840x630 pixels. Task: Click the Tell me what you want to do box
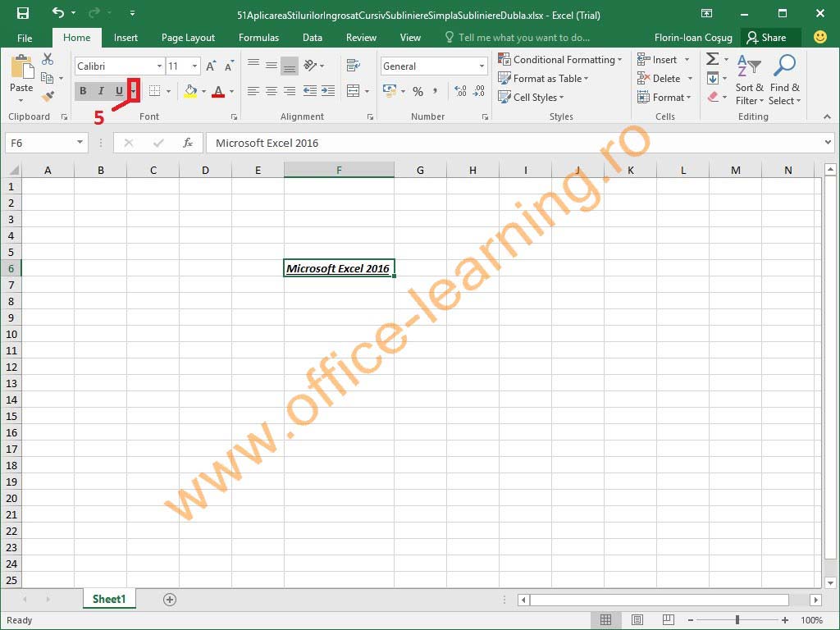point(518,38)
